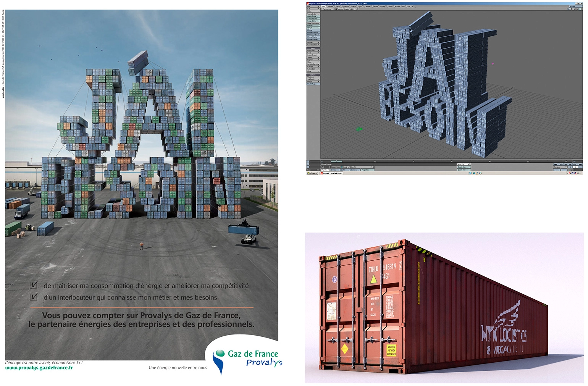588x386 pixels.
Task: Go to previous keyframe in LightWave transport
Action: [x=561, y=164]
